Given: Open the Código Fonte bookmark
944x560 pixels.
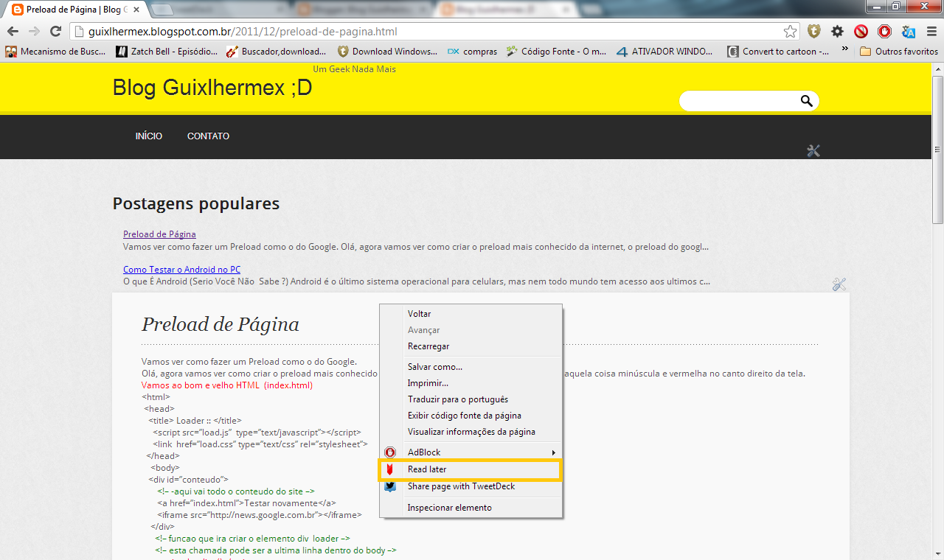Looking at the screenshot, I should tap(556, 52).
